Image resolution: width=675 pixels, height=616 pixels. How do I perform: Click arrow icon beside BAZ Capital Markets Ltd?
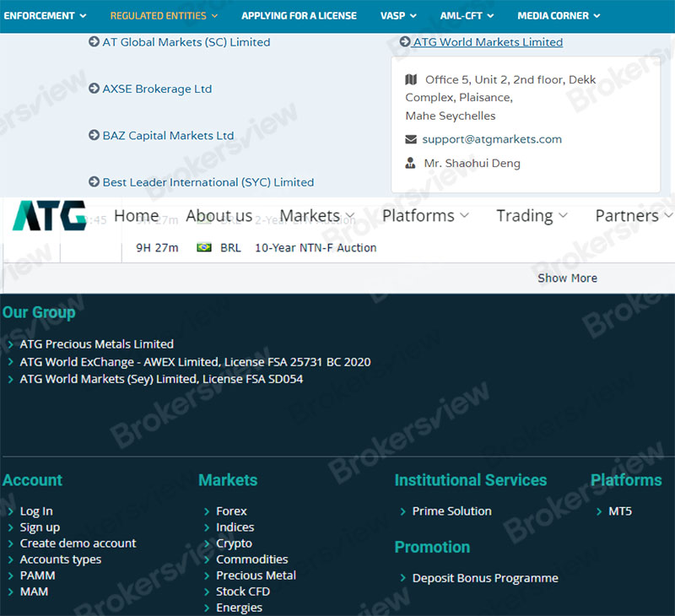tap(94, 135)
